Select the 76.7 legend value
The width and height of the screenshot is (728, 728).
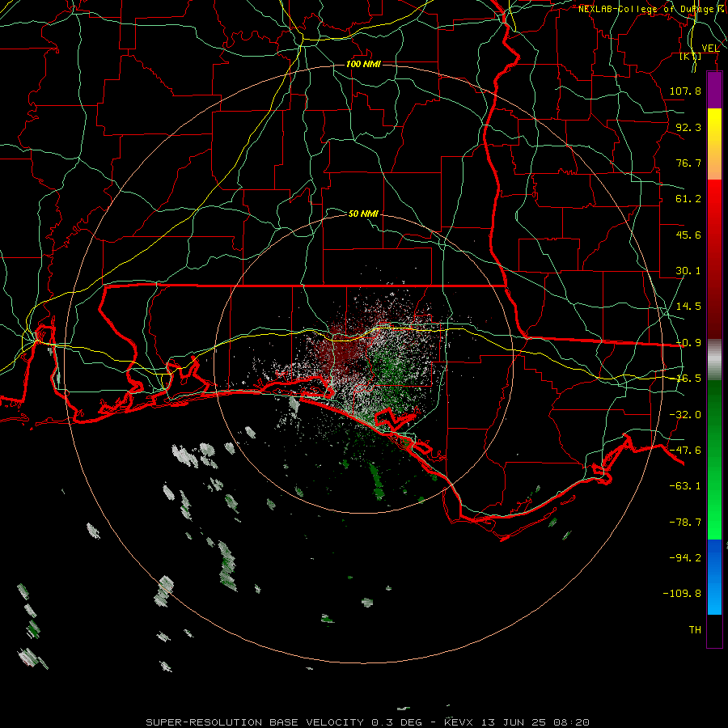688,163
